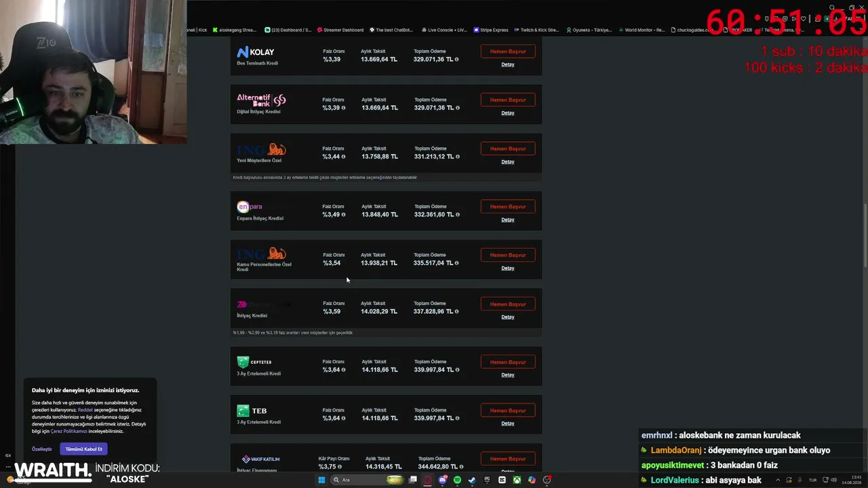This screenshot has height=488, width=868.
Task: Click the 13.848,40 TL Enpara installment
Action: (x=379, y=215)
